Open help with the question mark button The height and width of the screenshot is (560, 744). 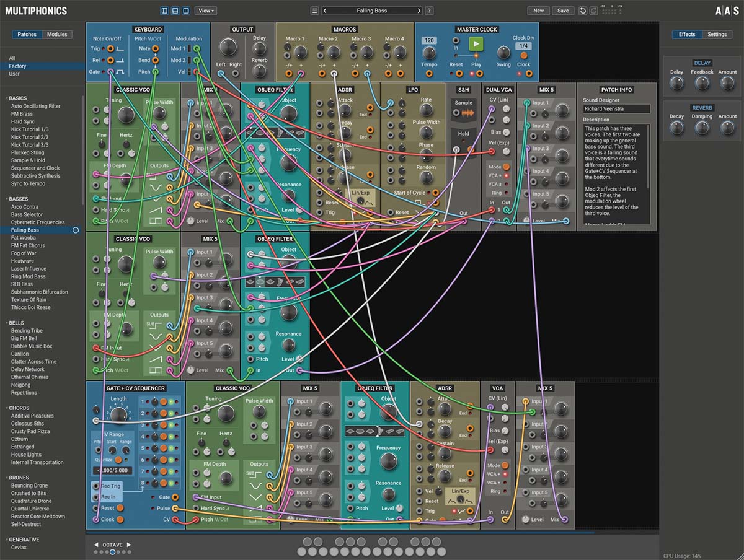click(x=429, y=11)
